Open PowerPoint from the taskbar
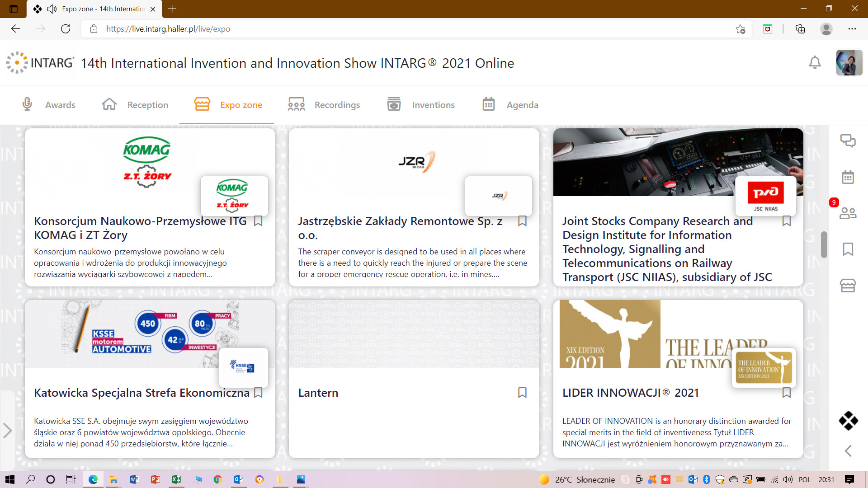868x488 pixels. [155, 479]
